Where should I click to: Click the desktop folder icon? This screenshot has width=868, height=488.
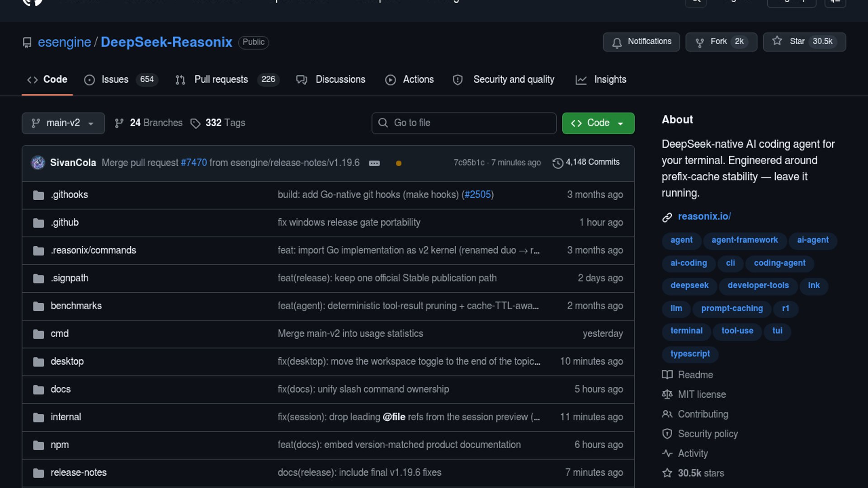[x=38, y=362]
